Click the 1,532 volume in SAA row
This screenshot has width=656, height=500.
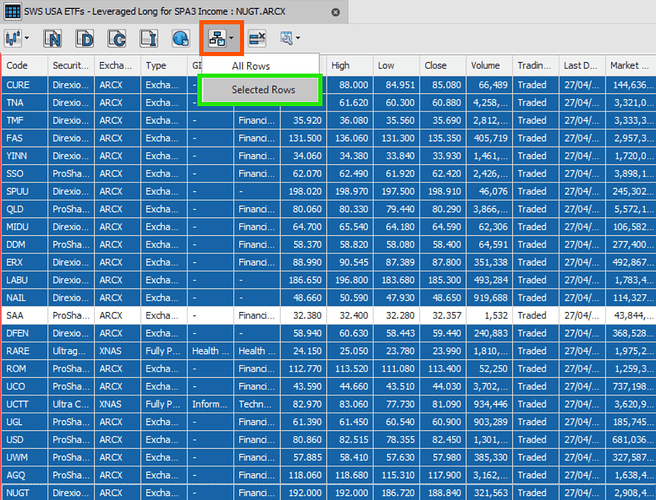[x=489, y=315]
